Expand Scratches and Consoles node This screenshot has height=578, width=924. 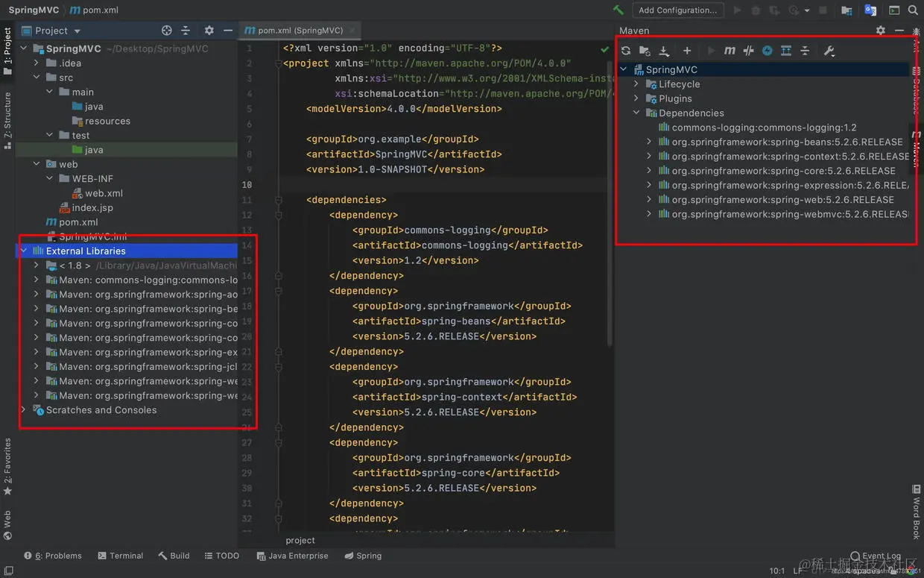24,410
